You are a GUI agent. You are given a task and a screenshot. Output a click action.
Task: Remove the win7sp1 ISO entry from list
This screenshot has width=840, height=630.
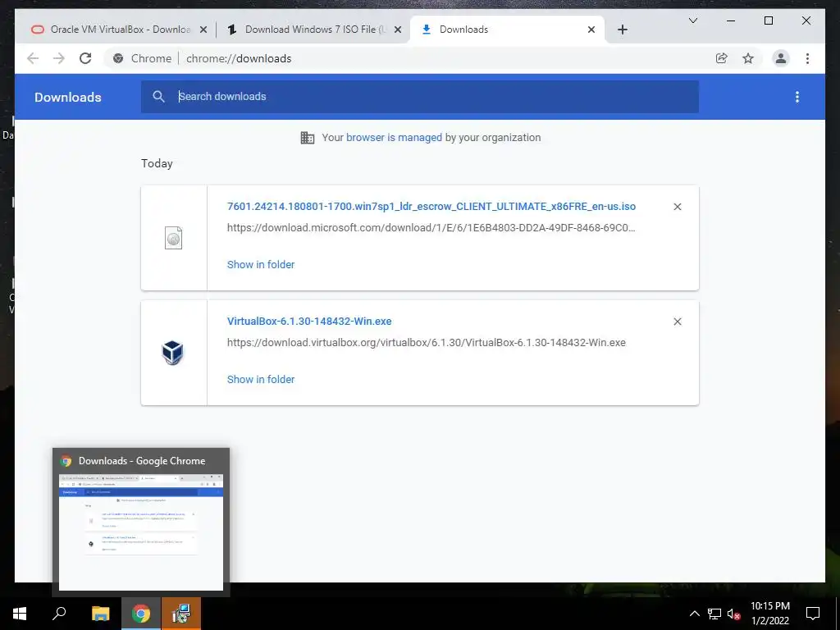point(677,207)
